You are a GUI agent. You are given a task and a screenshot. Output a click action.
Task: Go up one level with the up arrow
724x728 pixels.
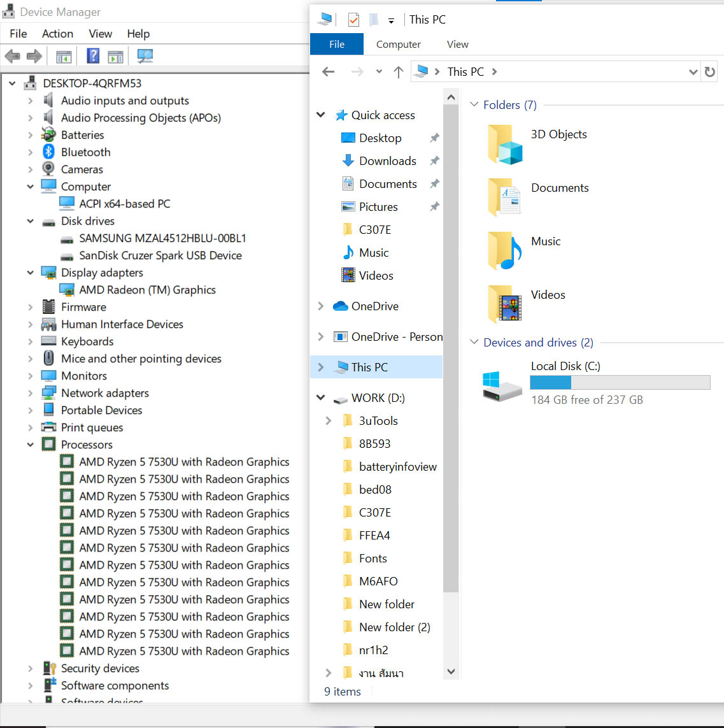tap(399, 72)
